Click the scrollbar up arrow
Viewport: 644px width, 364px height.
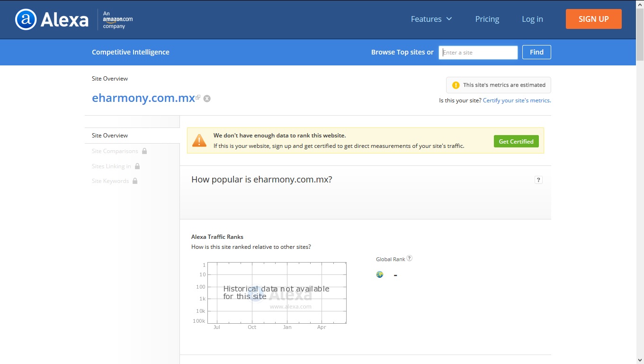(x=640, y=4)
